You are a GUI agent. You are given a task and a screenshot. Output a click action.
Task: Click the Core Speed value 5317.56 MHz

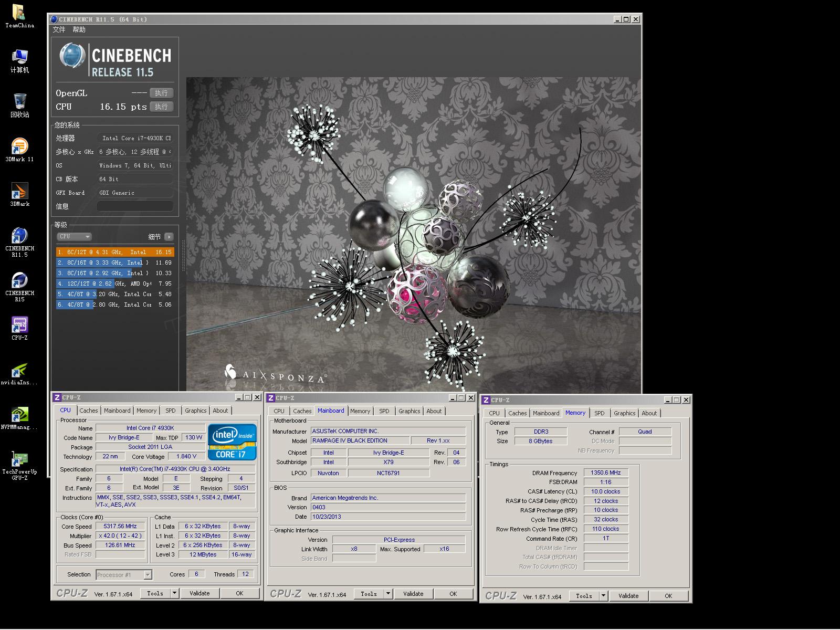(120, 526)
